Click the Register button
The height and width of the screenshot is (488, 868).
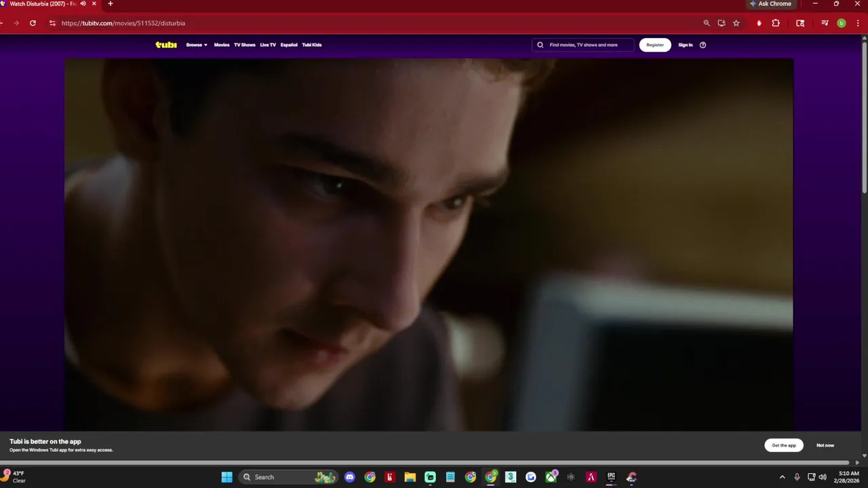[x=655, y=45]
